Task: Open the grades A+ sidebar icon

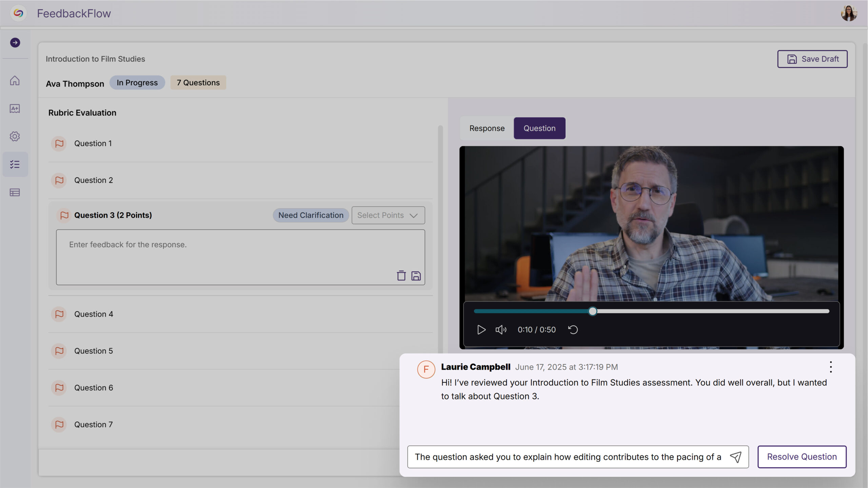Action: point(15,108)
